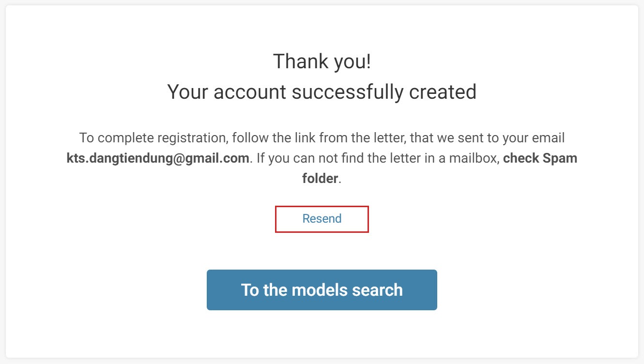This screenshot has height=364, width=644.
Task: Click the bold "check Spam" text
Action: [x=540, y=158]
